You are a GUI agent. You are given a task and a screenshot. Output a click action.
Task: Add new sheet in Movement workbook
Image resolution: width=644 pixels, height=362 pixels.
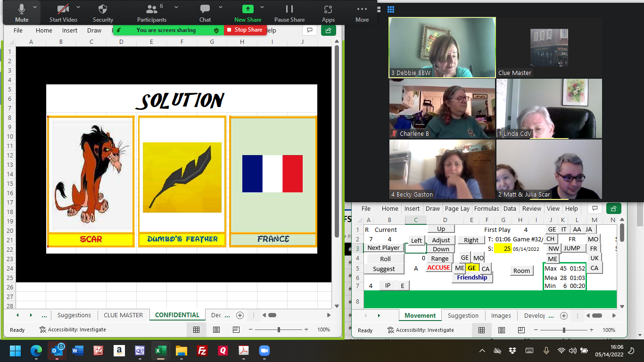(563, 316)
